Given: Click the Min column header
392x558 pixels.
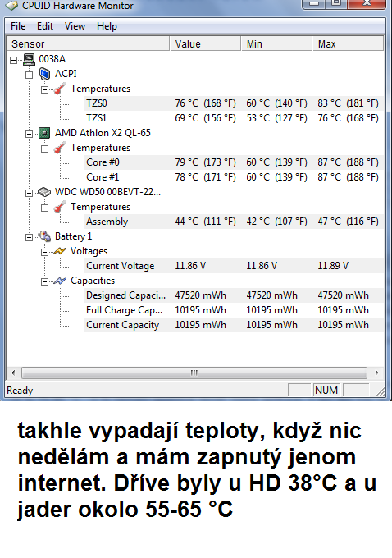Looking at the screenshot, I should point(276,43).
